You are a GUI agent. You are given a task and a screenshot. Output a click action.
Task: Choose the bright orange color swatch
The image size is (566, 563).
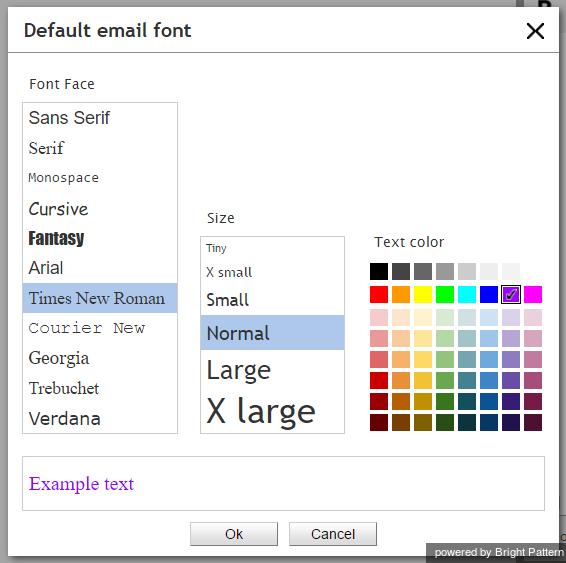tap(401, 294)
